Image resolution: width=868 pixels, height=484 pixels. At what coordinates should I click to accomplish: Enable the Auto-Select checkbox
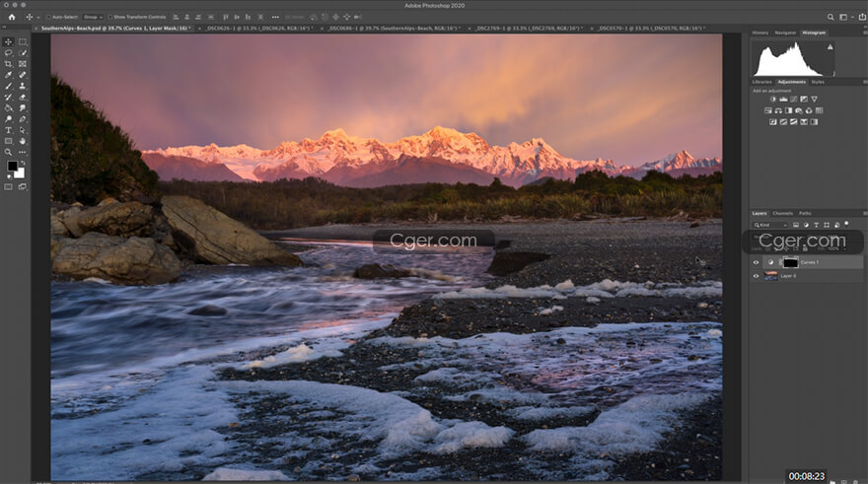tap(47, 17)
